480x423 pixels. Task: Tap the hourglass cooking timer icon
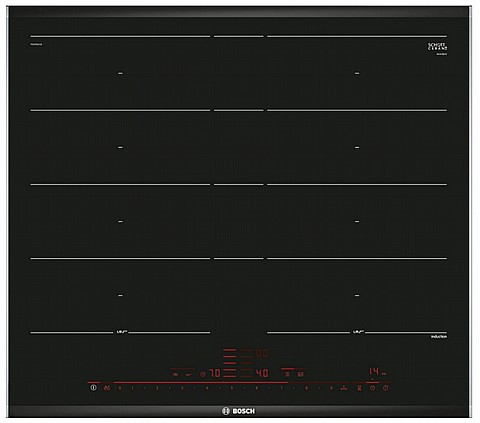[359, 388]
